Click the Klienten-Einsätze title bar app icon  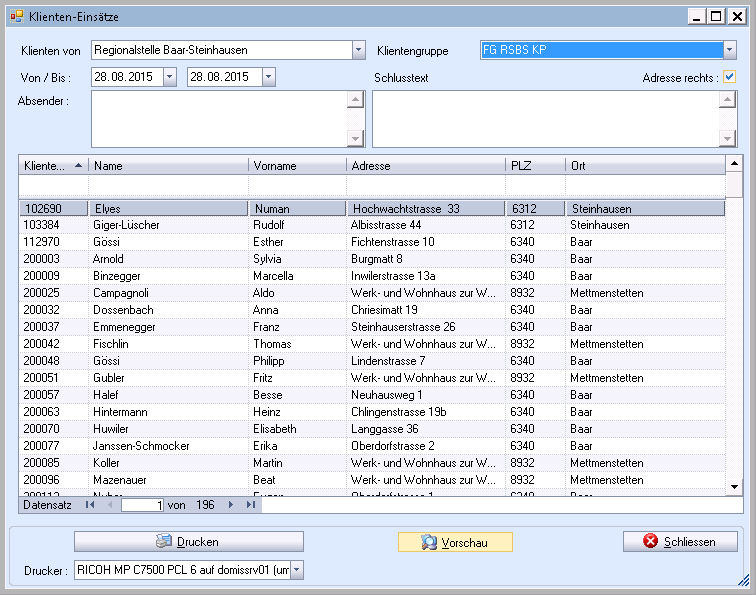(x=16, y=16)
